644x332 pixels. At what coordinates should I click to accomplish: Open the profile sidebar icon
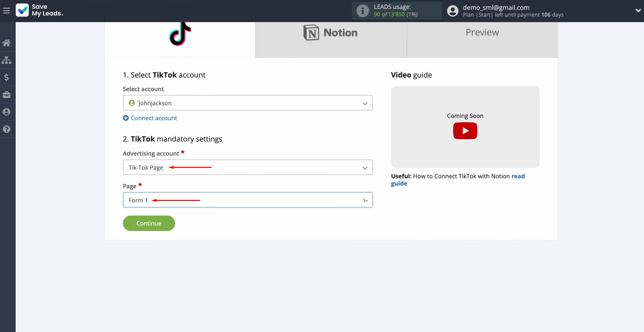pyautogui.click(x=6, y=112)
